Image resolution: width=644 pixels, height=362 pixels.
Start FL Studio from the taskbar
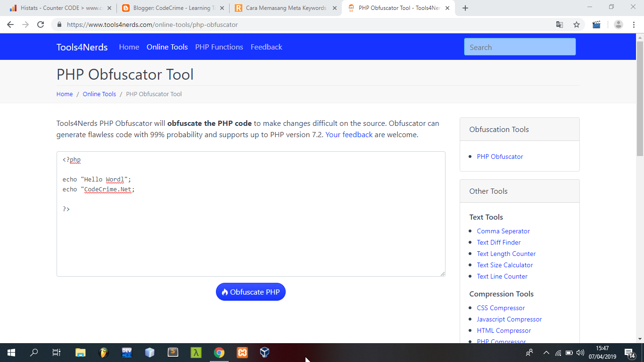point(103,352)
